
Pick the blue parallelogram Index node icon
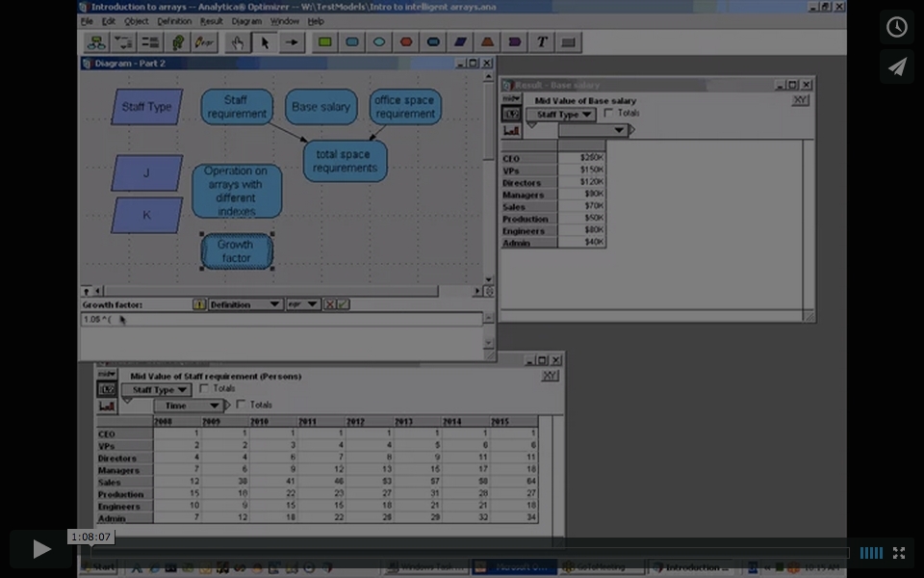(x=460, y=42)
